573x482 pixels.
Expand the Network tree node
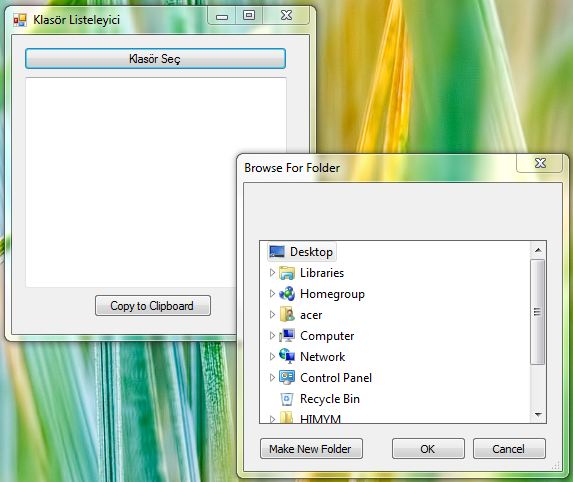(272, 356)
